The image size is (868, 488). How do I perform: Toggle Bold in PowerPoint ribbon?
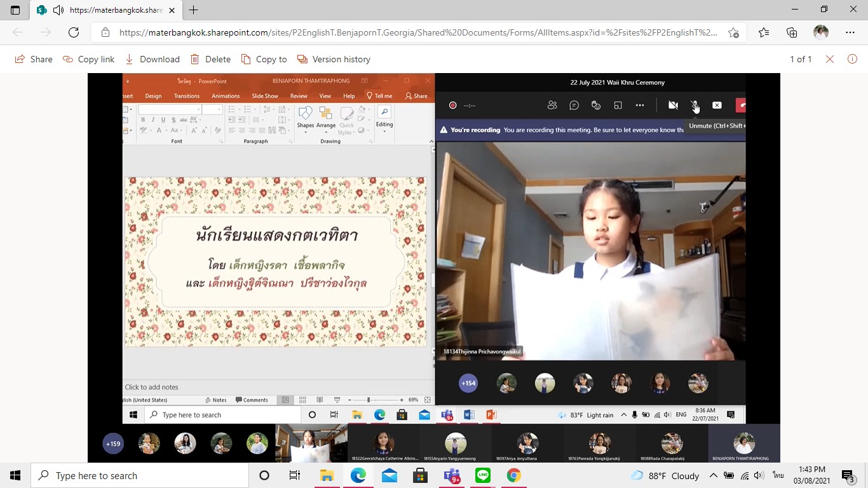pos(143,119)
